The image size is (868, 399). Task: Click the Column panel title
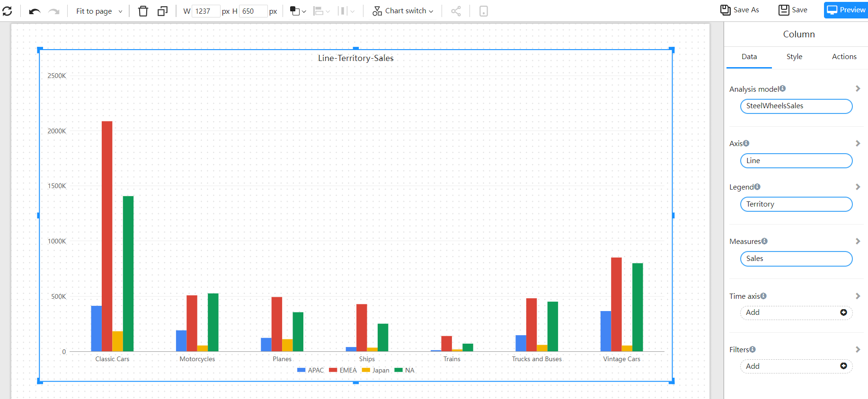pos(799,34)
